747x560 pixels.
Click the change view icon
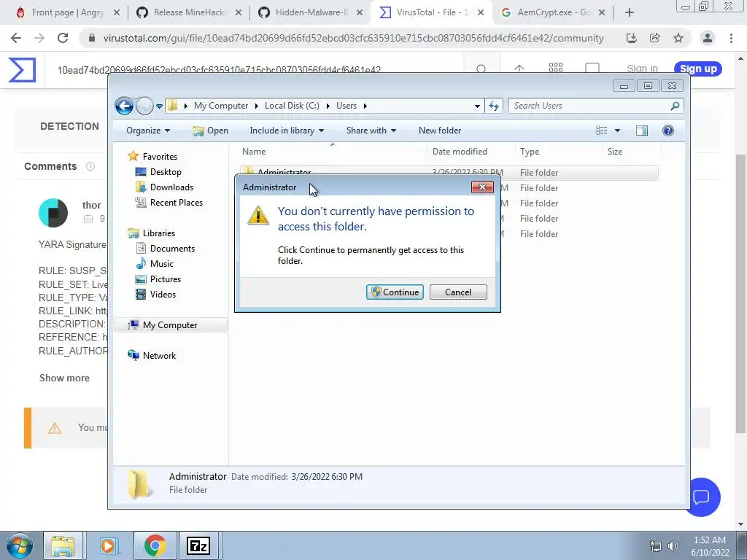[x=602, y=131]
